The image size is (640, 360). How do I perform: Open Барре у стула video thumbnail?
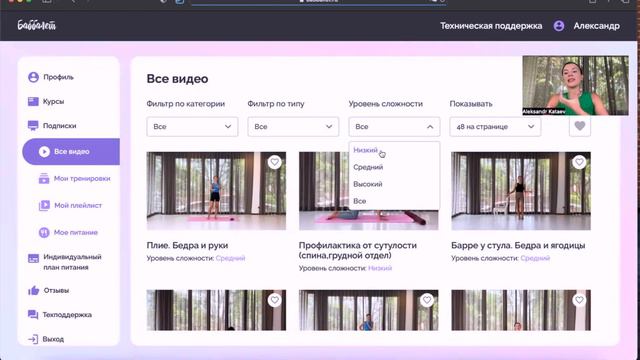click(521, 191)
